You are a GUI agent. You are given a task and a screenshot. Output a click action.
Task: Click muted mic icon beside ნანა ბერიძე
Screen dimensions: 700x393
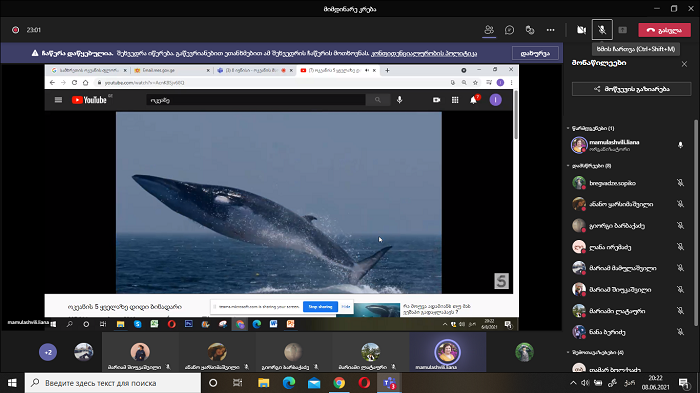680,332
